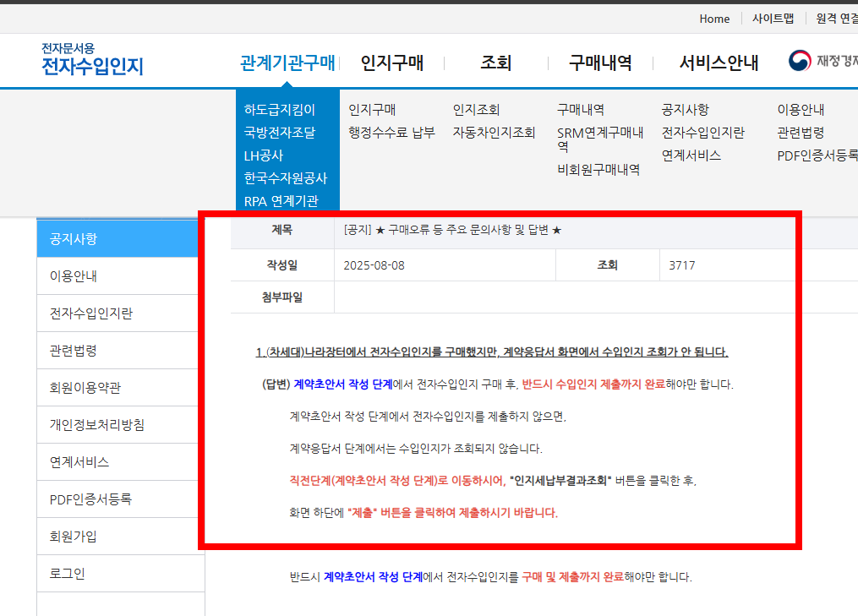Open the 구매내역 menu
Viewport: 858px width, 616px height.
click(600, 62)
